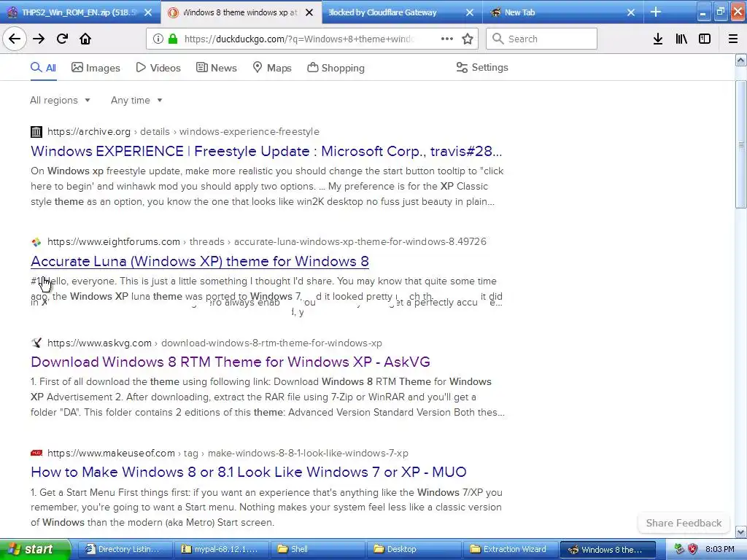Select the All search category
Screen dimensions: 747x560
pos(43,68)
